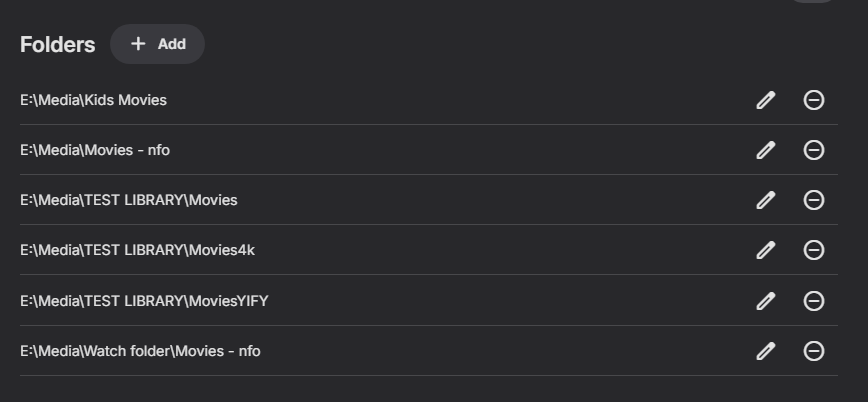Remove the Movies4k folder entry
The image size is (868, 402).
click(x=814, y=250)
